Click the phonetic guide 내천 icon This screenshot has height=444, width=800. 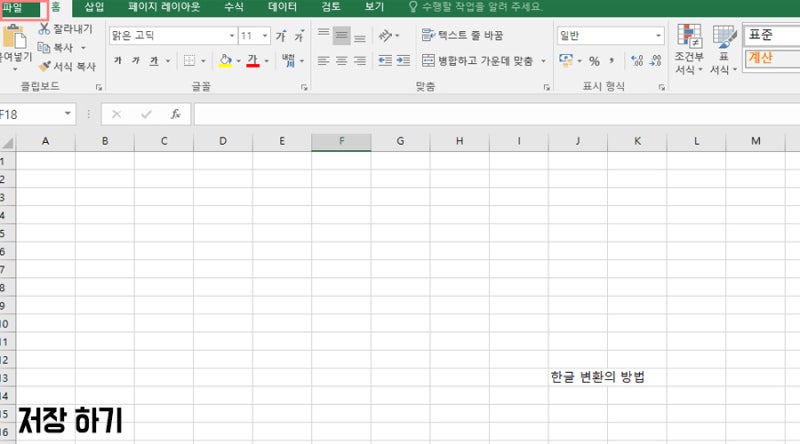click(289, 61)
